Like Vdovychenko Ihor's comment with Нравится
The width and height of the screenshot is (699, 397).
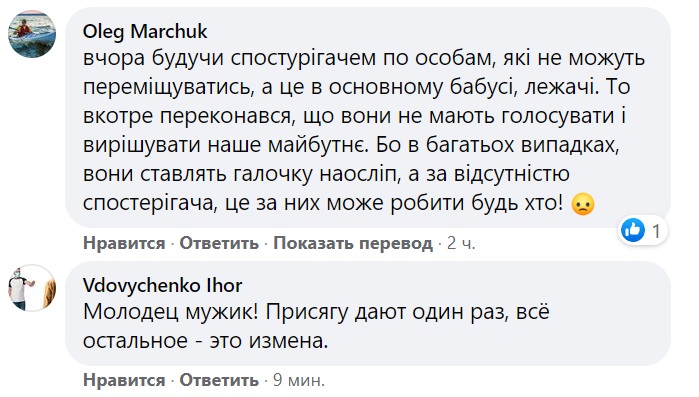(124, 380)
